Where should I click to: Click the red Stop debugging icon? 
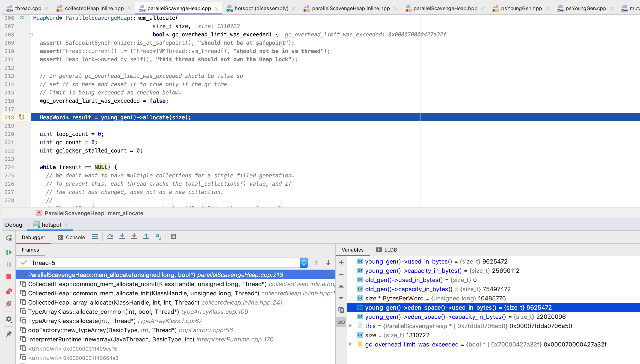pos(9,276)
